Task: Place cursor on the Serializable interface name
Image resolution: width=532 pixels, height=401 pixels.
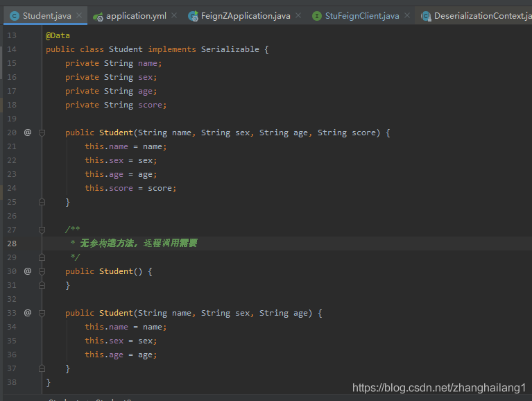Action: [x=231, y=49]
